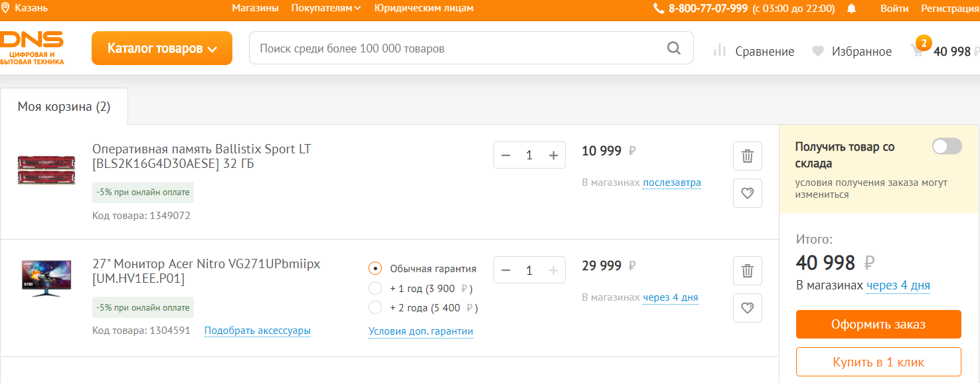The width and height of the screenshot is (980, 383).
Task: Select the + 1 год (3 900 ₽) warranty
Action: [x=375, y=288]
